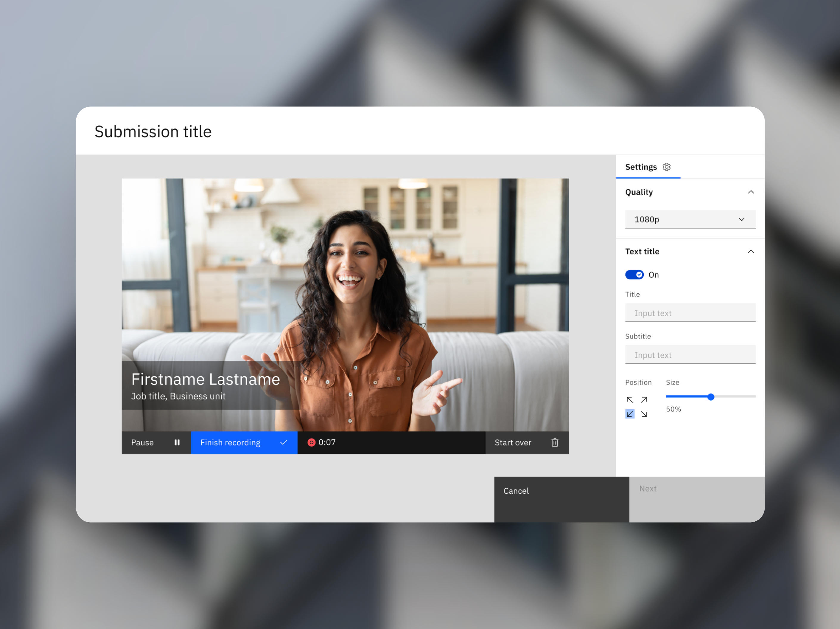Viewport: 840px width, 629px height.
Task: Click the Start over button
Action: tap(527, 442)
